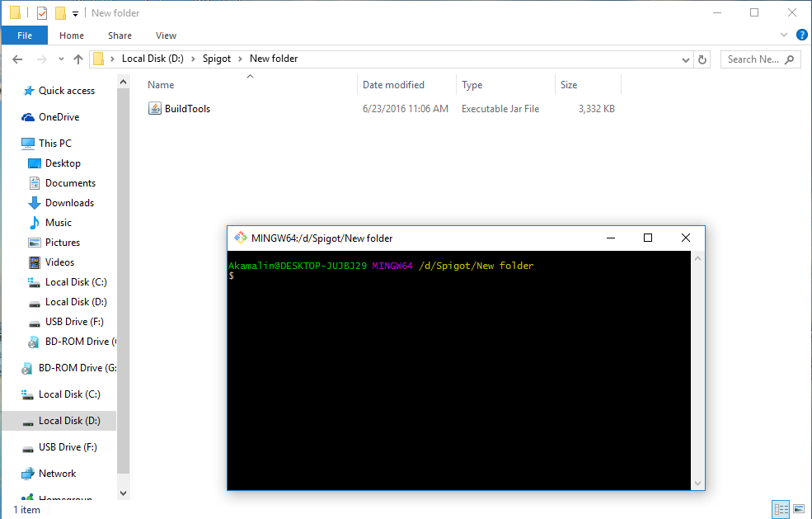
Task: Open Local Disk (C:) under This PC
Action: (x=76, y=282)
